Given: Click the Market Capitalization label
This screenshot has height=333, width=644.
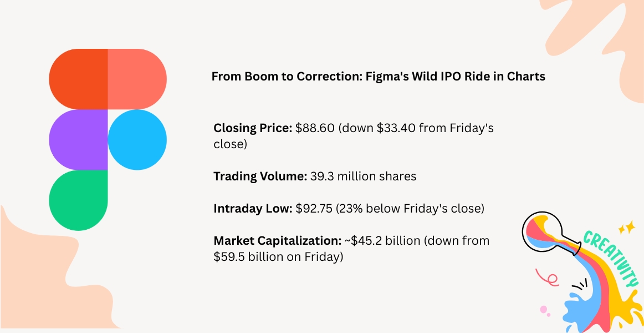Looking at the screenshot, I should pos(277,241).
